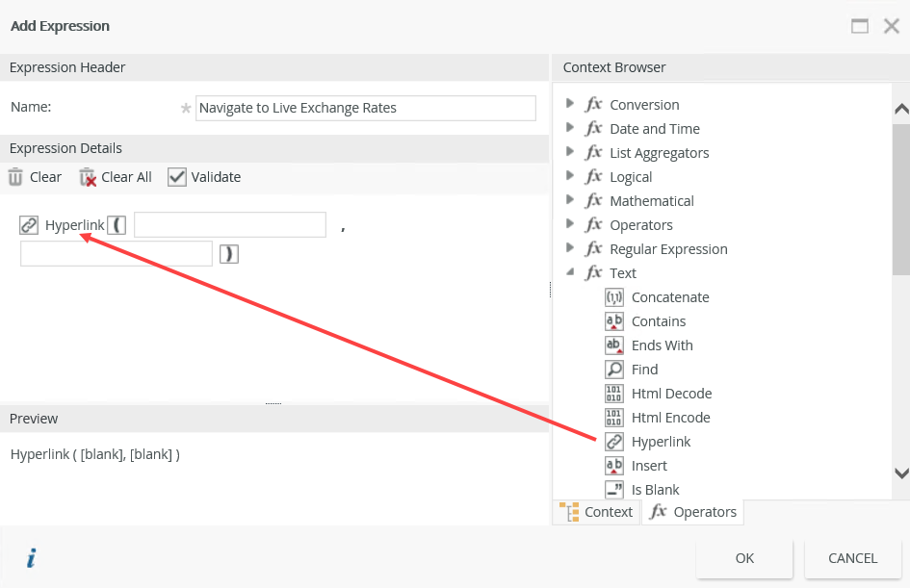Viewport: 910px width, 588px height.
Task: Click the fx icon beside Logical
Action: point(593,176)
